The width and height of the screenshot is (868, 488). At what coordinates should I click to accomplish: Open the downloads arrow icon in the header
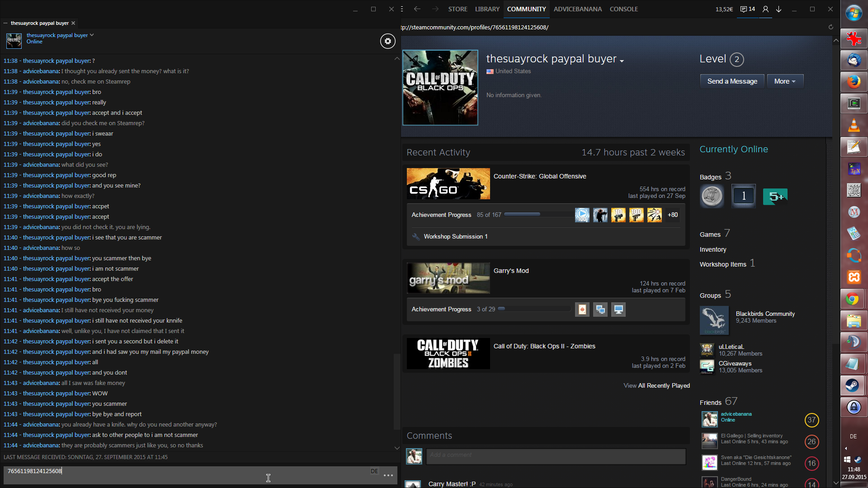[x=778, y=9]
